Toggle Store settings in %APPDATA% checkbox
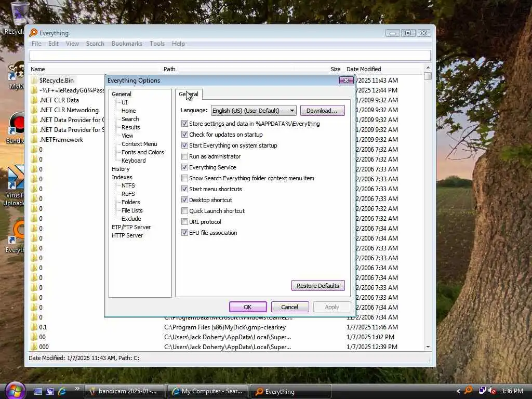This screenshot has width=532, height=399. coord(184,124)
